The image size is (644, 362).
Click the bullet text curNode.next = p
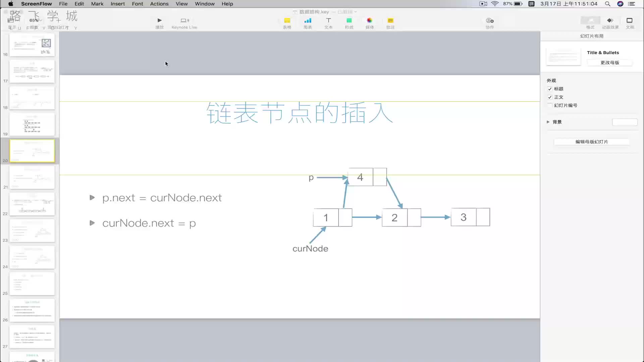click(149, 223)
